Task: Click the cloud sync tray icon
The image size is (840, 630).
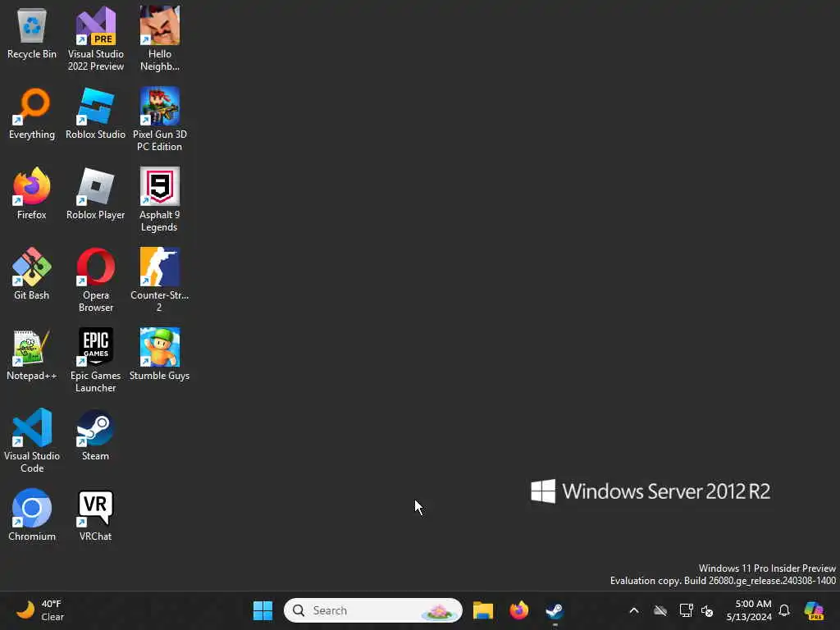Action: (660, 610)
